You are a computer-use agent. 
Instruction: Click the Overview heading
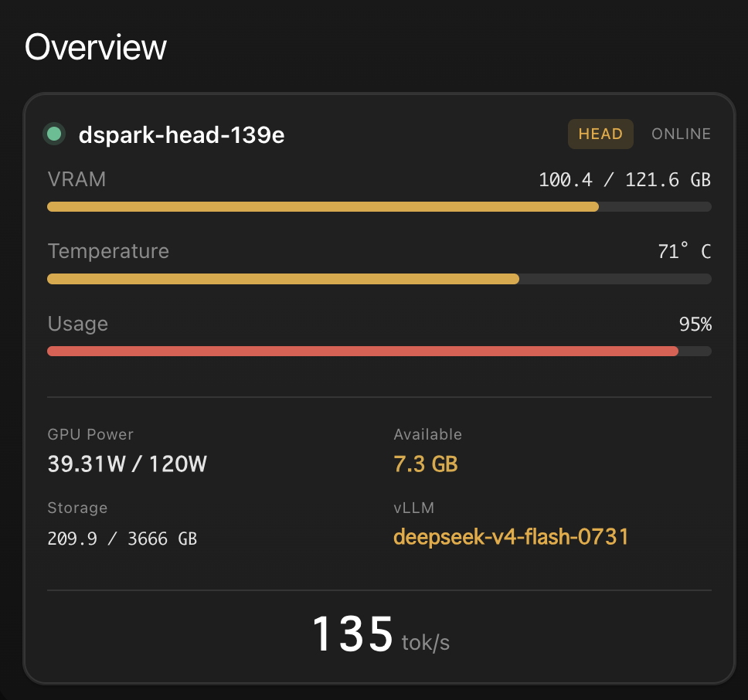tap(96, 47)
